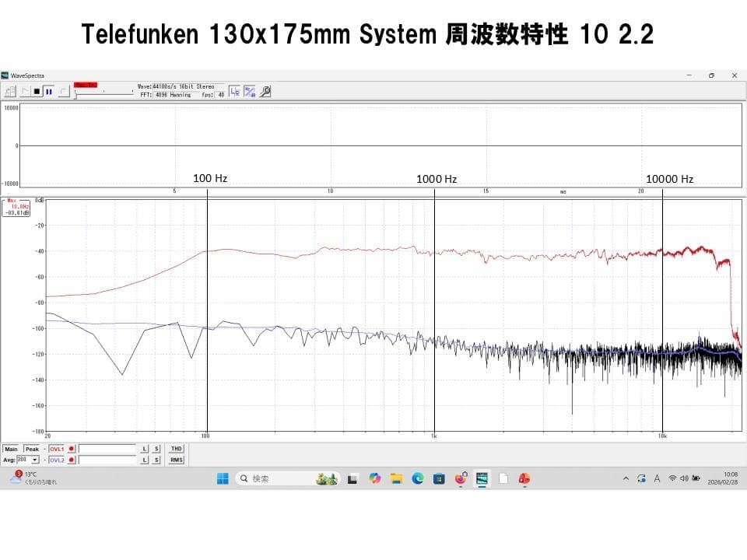Toggle the L/R channel display icon

[234, 92]
